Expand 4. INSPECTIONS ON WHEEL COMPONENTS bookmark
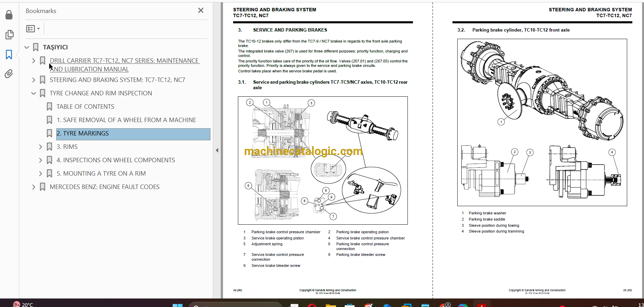The height and width of the screenshot is (307, 644). click(x=41, y=160)
